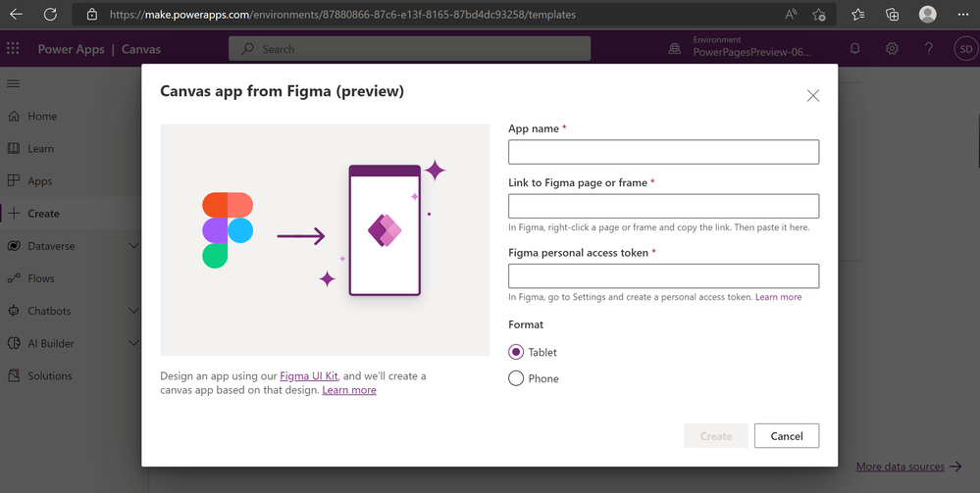
Task: Open Learn more link for access token
Action: (x=778, y=297)
